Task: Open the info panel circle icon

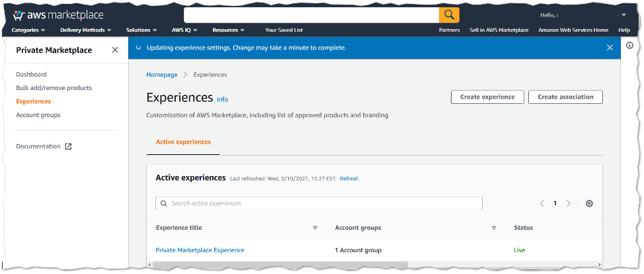Action: click(629, 45)
